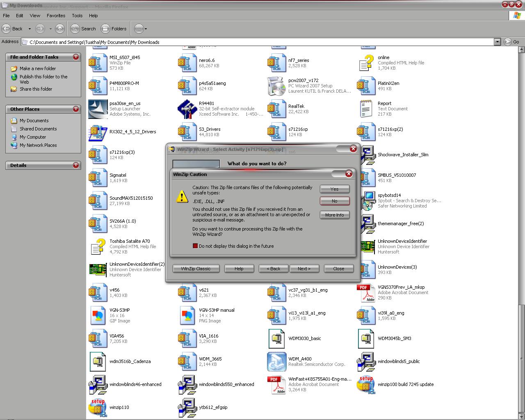This screenshot has width=525, height=420.
Task: Select the winzip100 build 7245 update icon
Action: [366, 384]
